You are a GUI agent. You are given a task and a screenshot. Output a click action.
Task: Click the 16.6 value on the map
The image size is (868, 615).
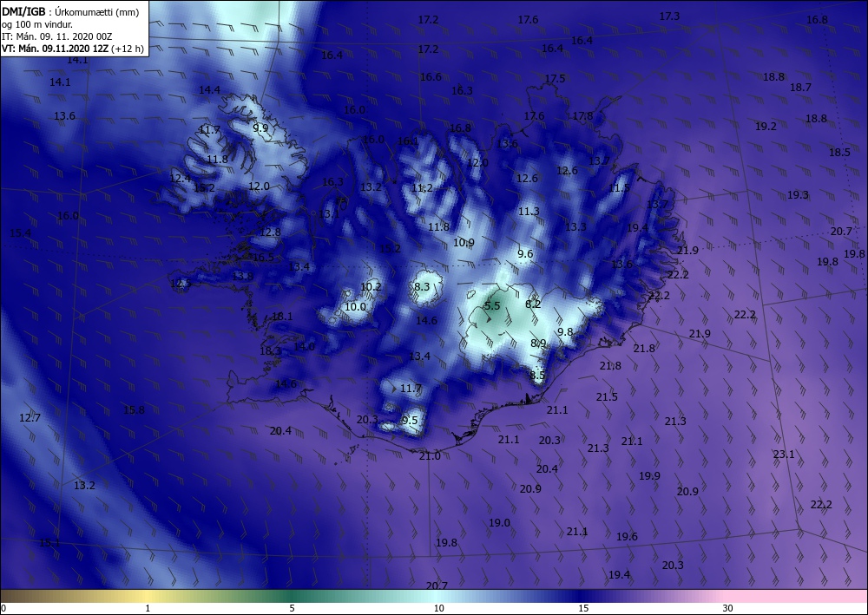(x=431, y=77)
